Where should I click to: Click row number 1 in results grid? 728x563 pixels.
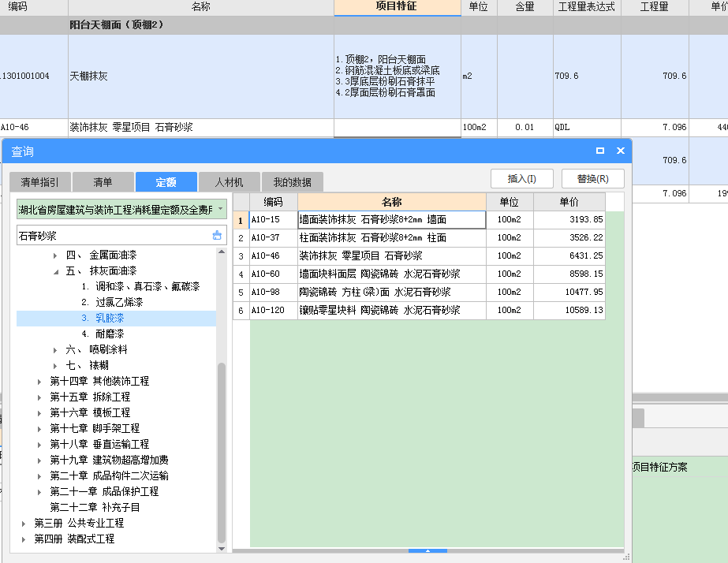[241, 220]
